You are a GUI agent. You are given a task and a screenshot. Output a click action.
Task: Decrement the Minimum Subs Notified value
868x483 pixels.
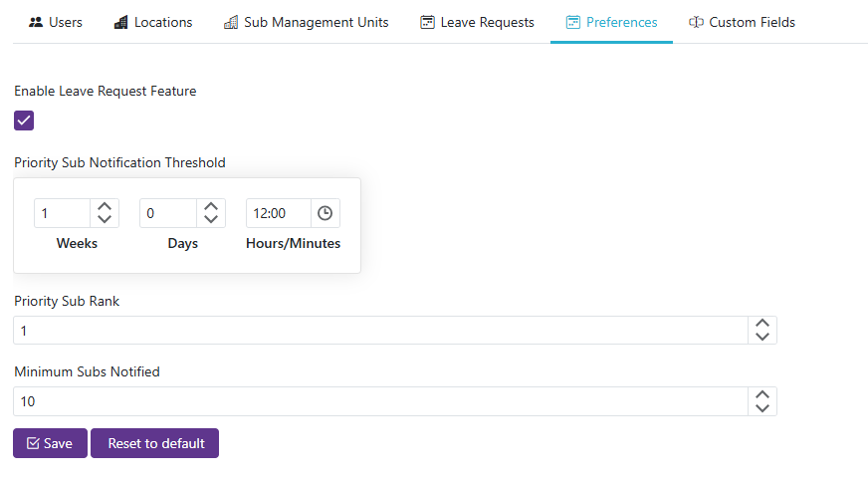click(x=761, y=408)
